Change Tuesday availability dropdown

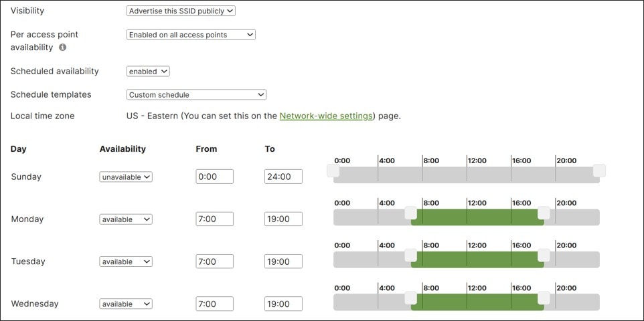(126, 261)
